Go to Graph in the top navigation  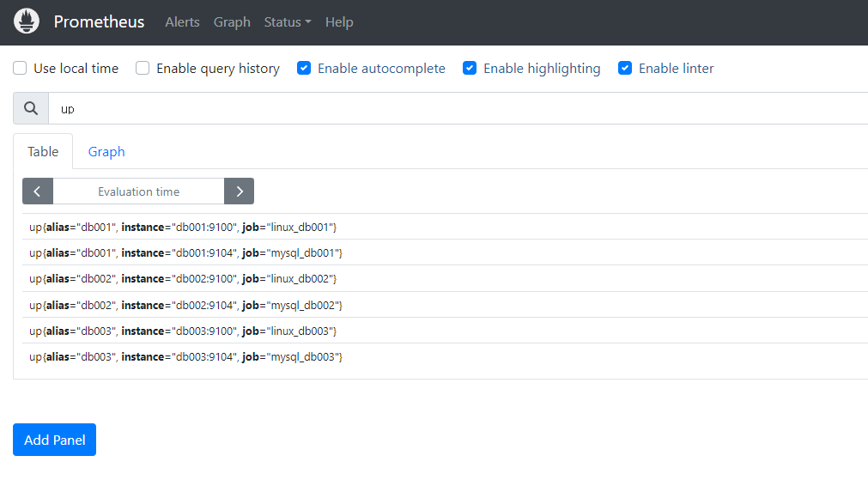point(232,22)
